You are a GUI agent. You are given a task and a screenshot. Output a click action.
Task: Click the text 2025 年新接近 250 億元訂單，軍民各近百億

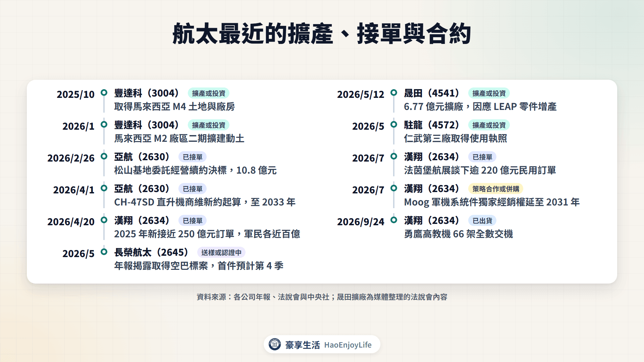[207, 234]
